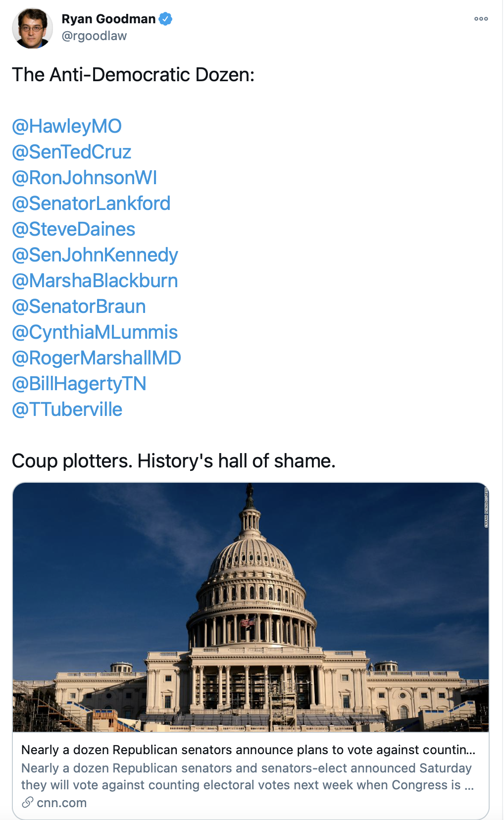Click Ryan Goodman's profile avatar
Screen dimensions: 504x820
pos(32,28)
